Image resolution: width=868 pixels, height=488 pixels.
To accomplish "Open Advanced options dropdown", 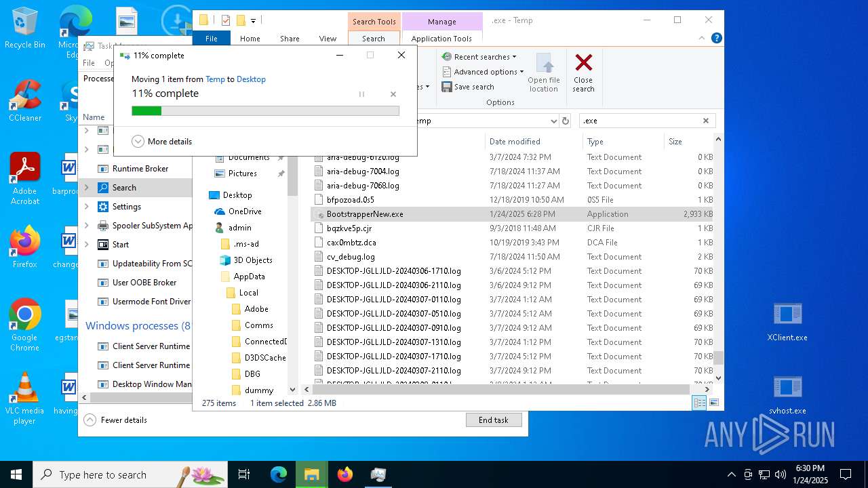I will (482, 72).
